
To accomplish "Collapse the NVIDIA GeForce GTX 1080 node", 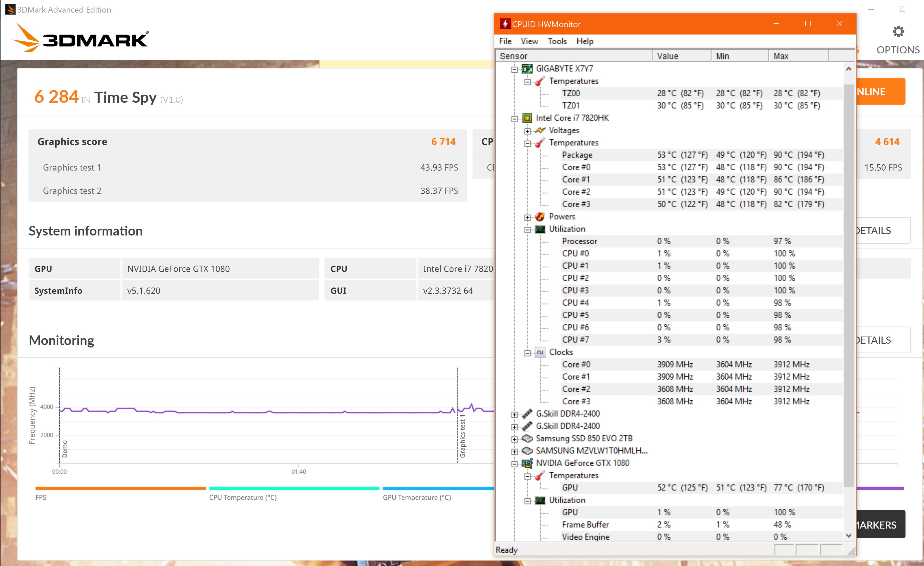I will tap(514, 464).
